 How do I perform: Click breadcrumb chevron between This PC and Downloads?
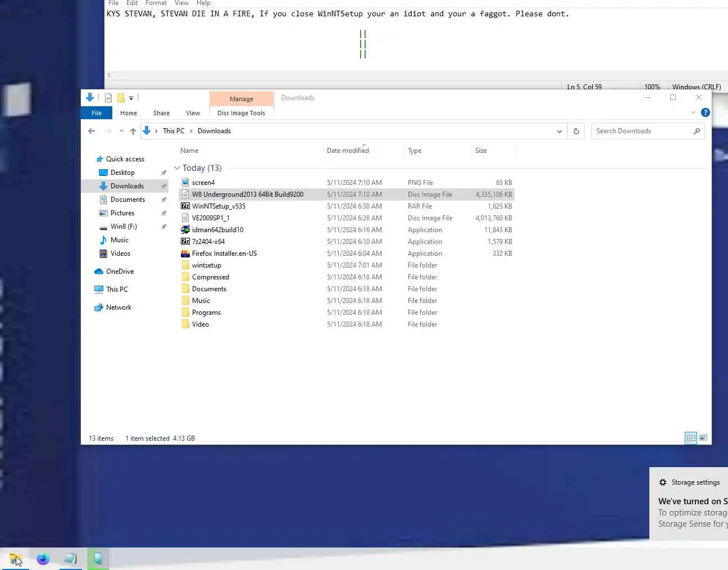(x=191, y=131)
